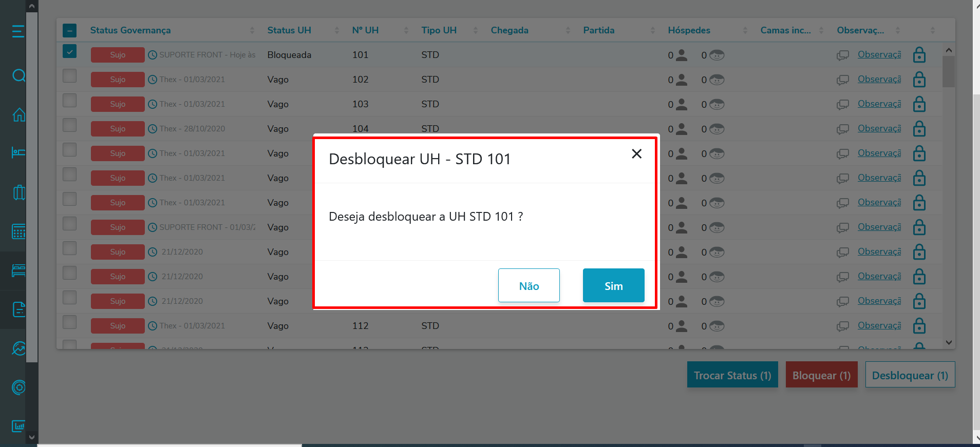Click Sujo status badge for UH 101
This screenshot has width=980, height=447.
[x=118, y=55]
